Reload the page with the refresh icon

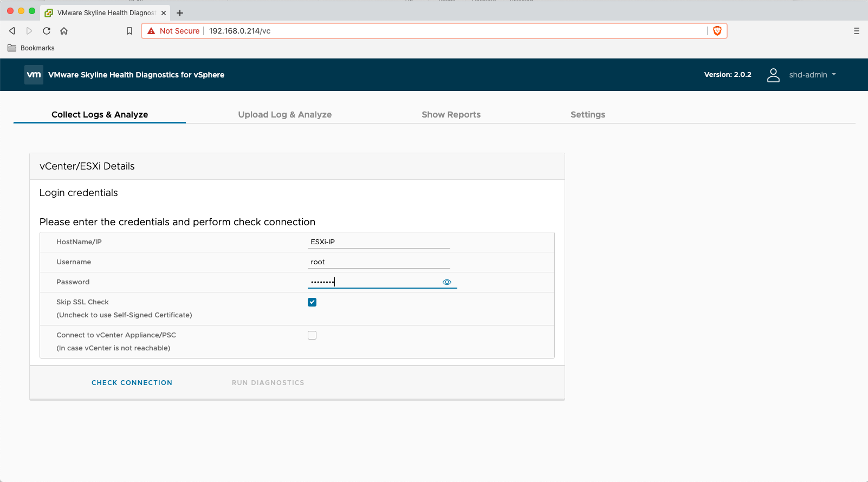[47, 31]
